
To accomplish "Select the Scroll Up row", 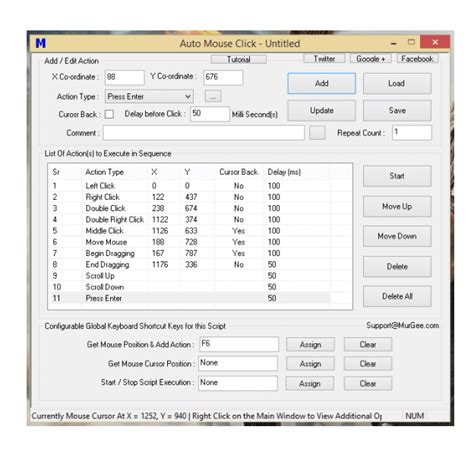I will pos(190,276).
